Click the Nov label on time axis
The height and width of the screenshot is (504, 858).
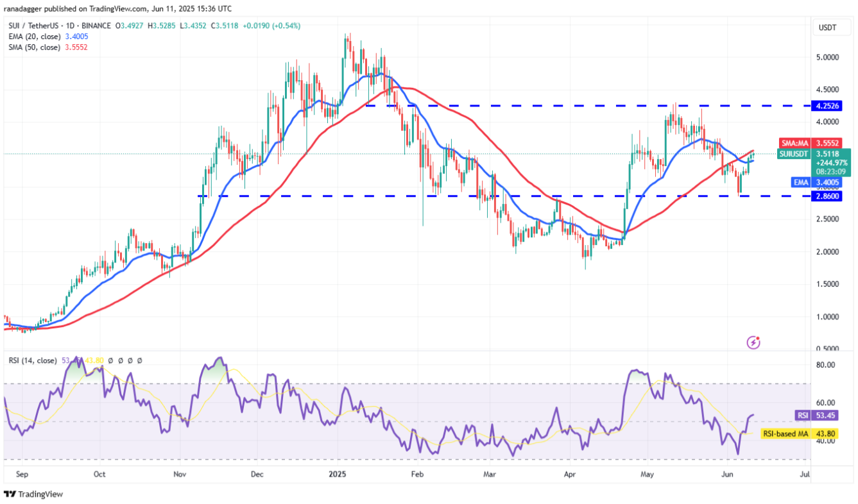click(x=179, y=475)
